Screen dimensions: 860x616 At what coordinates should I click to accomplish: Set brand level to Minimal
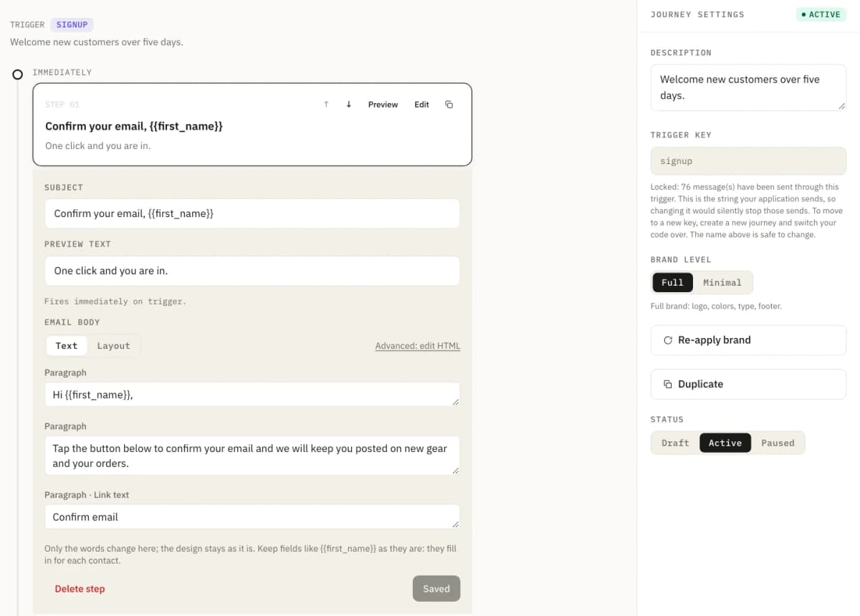click(x=722, y=282)
